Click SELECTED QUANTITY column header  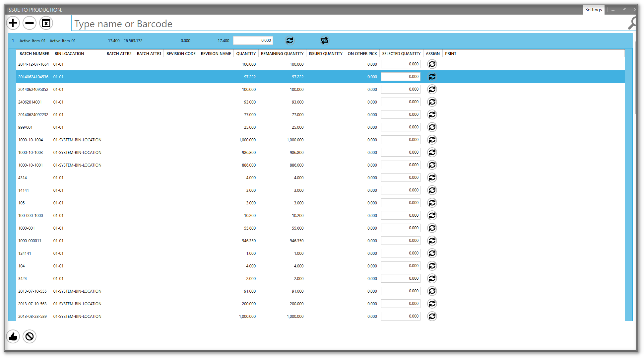click(x=401, y=53)
